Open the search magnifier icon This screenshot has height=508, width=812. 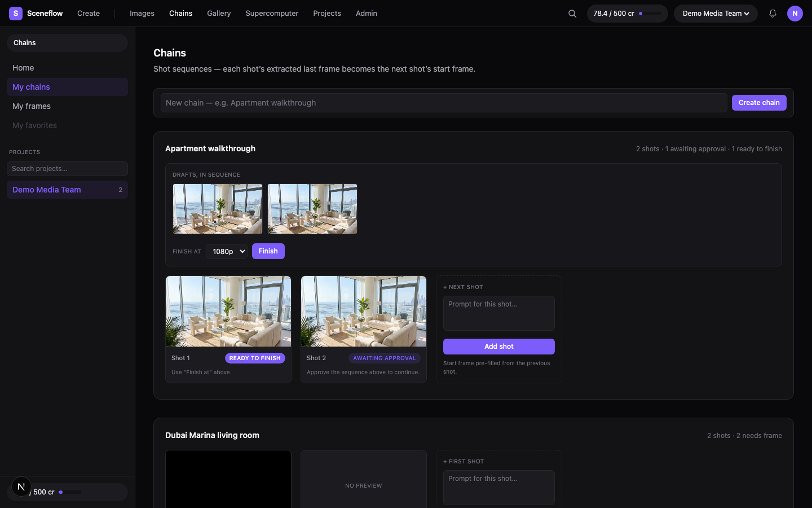click(x=572, y=14)
